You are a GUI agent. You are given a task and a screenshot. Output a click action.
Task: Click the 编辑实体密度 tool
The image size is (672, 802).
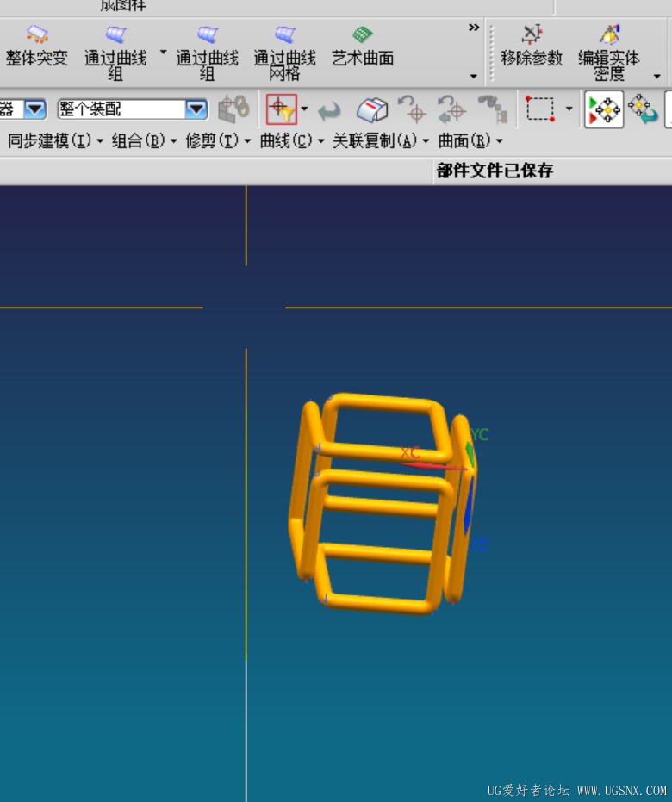(608, 53)
